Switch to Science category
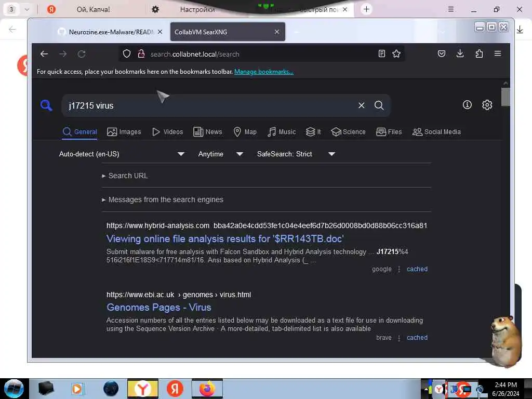The width and height of the screenshot is (532, 399). click(x=348, y=131)
